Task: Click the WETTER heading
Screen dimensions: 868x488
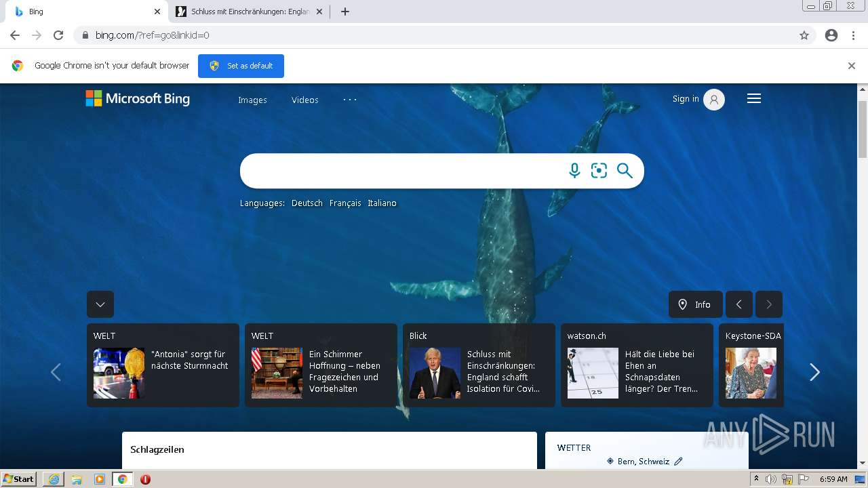Action: (x=574, y=448)
